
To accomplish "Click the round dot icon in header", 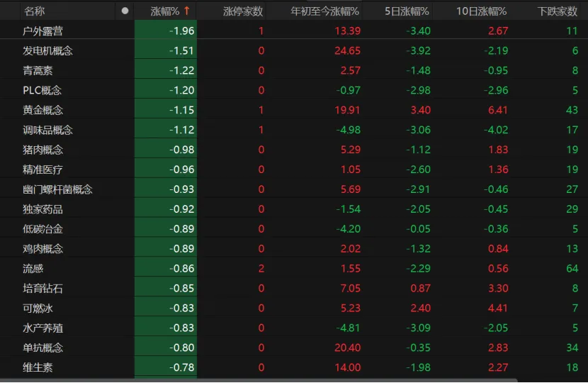I will coord(125,11).
